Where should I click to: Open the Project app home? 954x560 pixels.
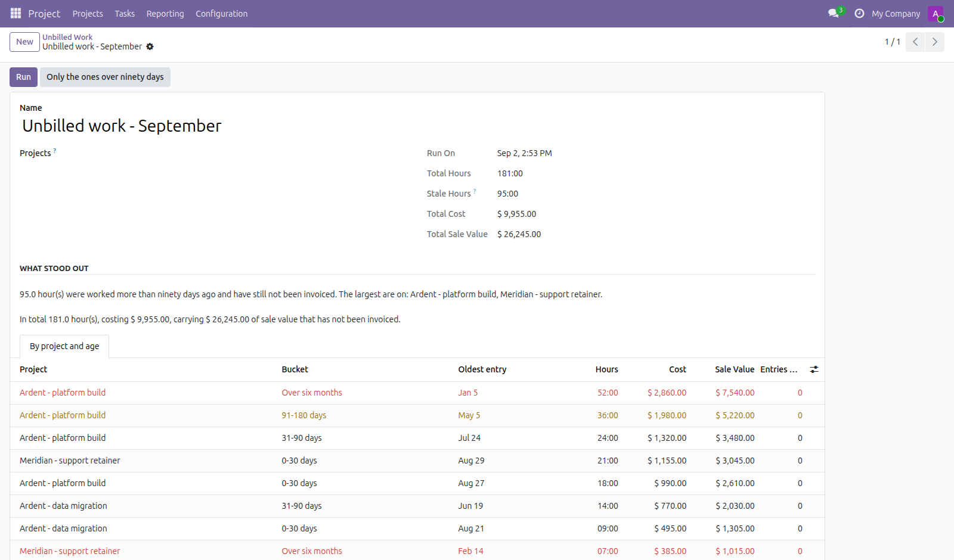pyautogui.click(x=44, y=13)
